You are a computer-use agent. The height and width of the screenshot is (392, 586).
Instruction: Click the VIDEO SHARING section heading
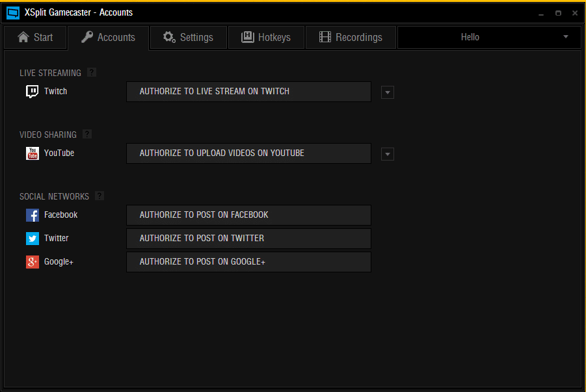(x=48, y=135)
